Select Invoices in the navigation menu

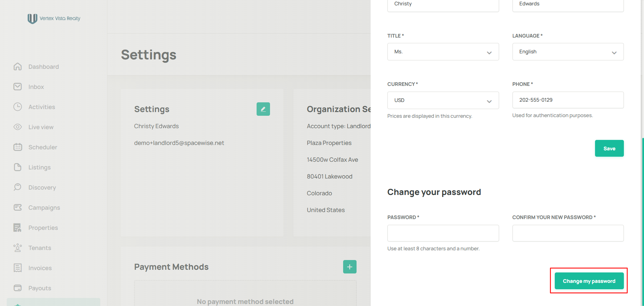[x=40, y=268]
